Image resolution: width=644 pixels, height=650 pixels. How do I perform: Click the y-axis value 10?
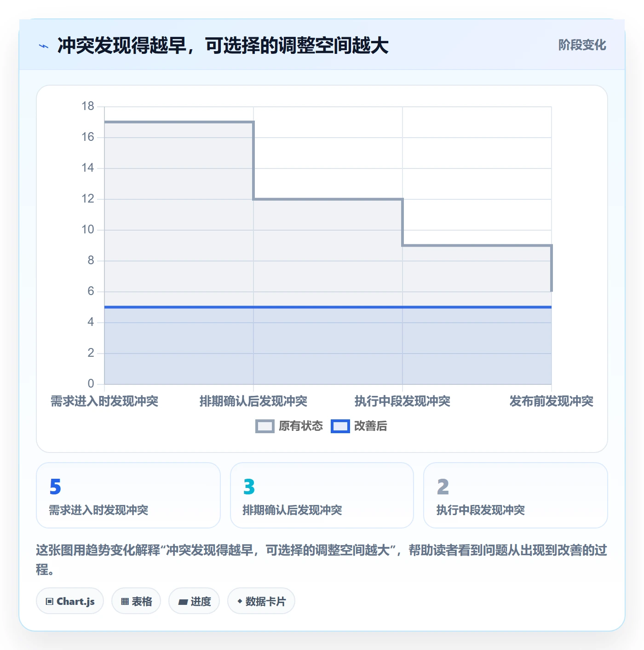tap(88, 230)
